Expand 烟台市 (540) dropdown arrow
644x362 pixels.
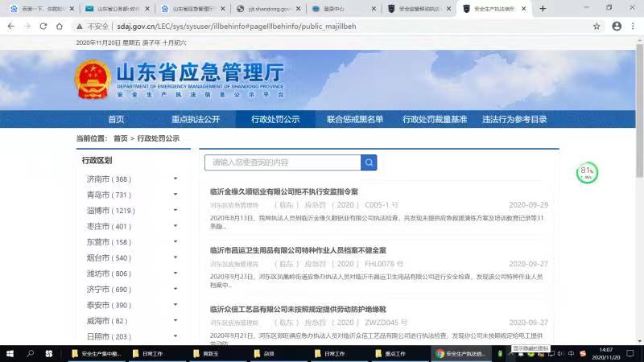click(x=175, y=257)
